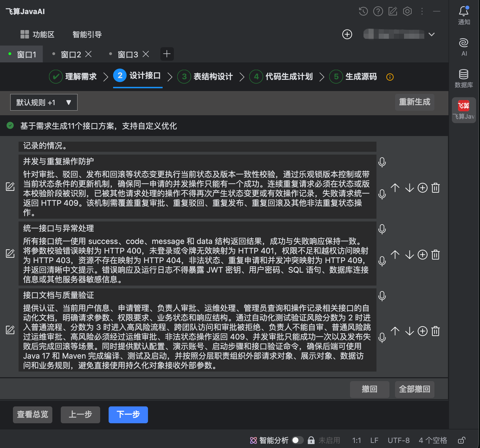Toggle the read-only lock icon in status bar

[462, 440]
